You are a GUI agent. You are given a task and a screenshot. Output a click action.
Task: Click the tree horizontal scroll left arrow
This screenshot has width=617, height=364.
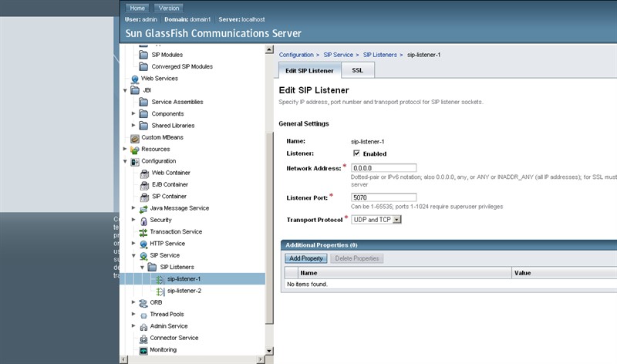point(124,359)
